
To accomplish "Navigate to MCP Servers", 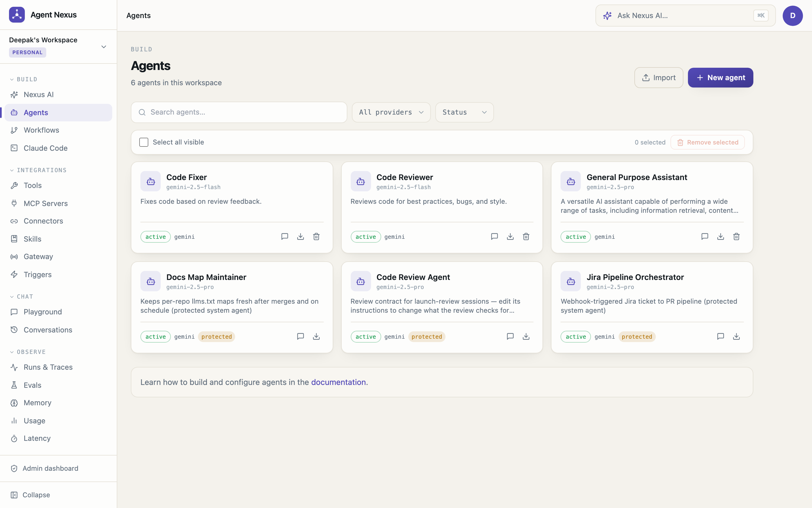I will click(x=58, y=203).
